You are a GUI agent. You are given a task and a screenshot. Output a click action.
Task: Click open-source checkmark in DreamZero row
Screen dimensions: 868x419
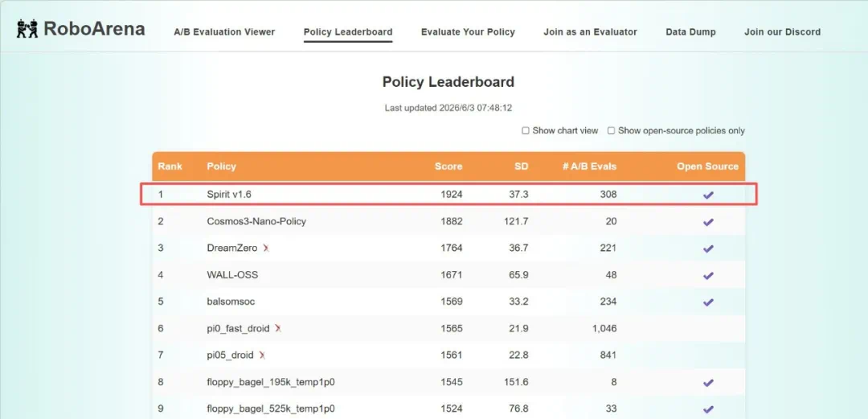pyautogui.click(x=708, y=249)
